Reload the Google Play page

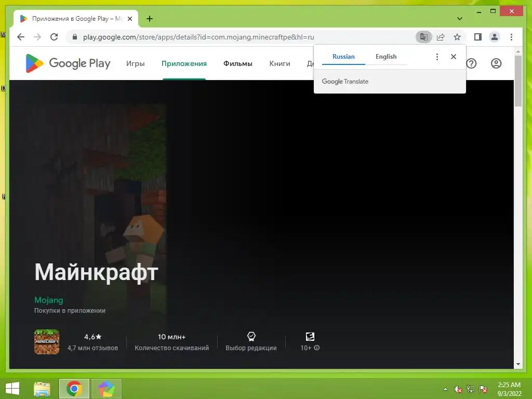[54, 37]
